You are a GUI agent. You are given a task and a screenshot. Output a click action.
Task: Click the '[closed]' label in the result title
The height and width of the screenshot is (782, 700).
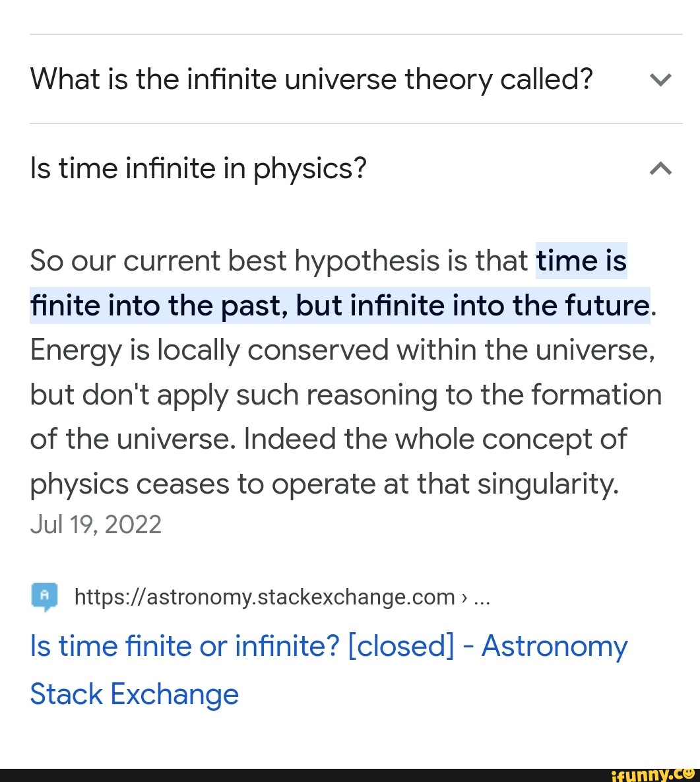[x=402, y=645]
